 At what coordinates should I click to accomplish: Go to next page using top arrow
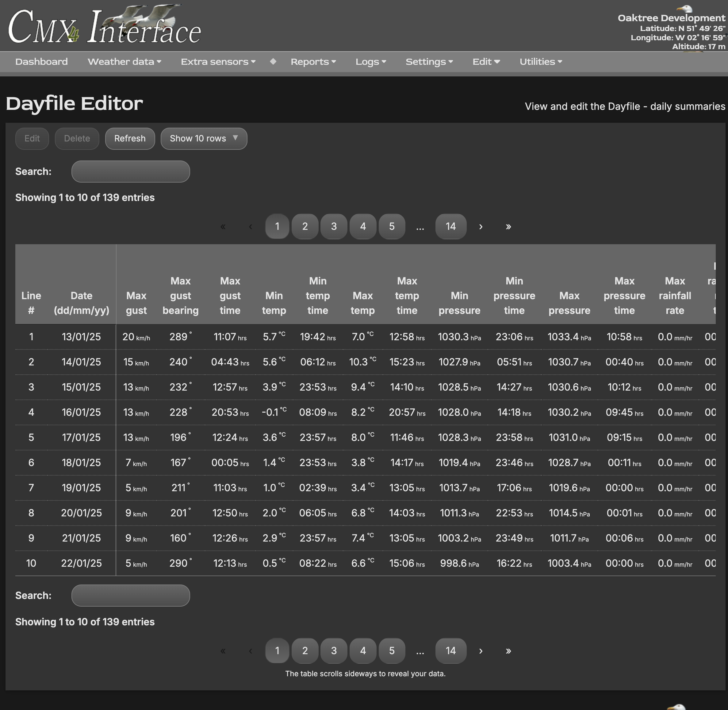click(x=481, y=226)
